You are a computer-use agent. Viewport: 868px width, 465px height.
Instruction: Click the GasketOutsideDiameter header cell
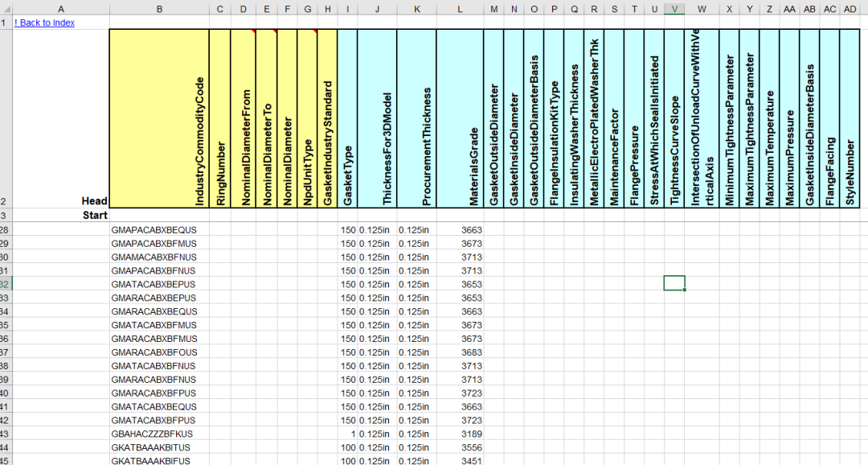(x=493, y=118)
